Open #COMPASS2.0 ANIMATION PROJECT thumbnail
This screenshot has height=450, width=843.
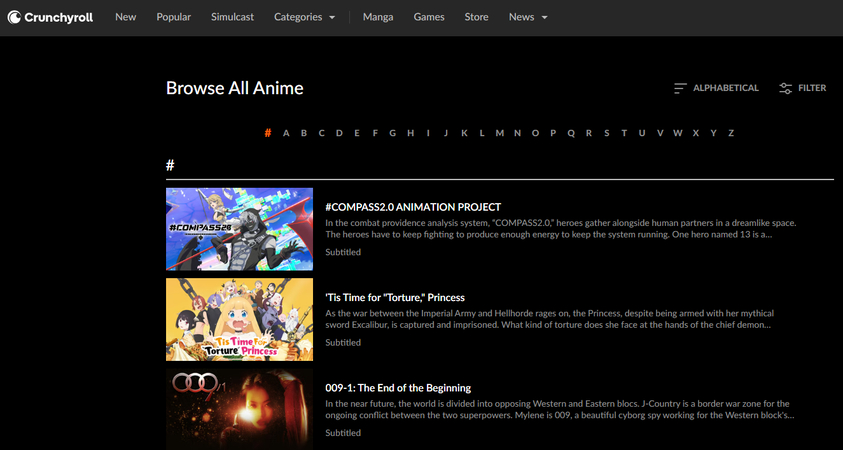(239, 229)
